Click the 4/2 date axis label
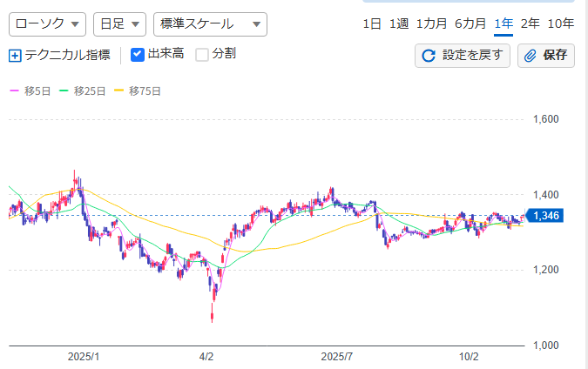 point(206,357)
